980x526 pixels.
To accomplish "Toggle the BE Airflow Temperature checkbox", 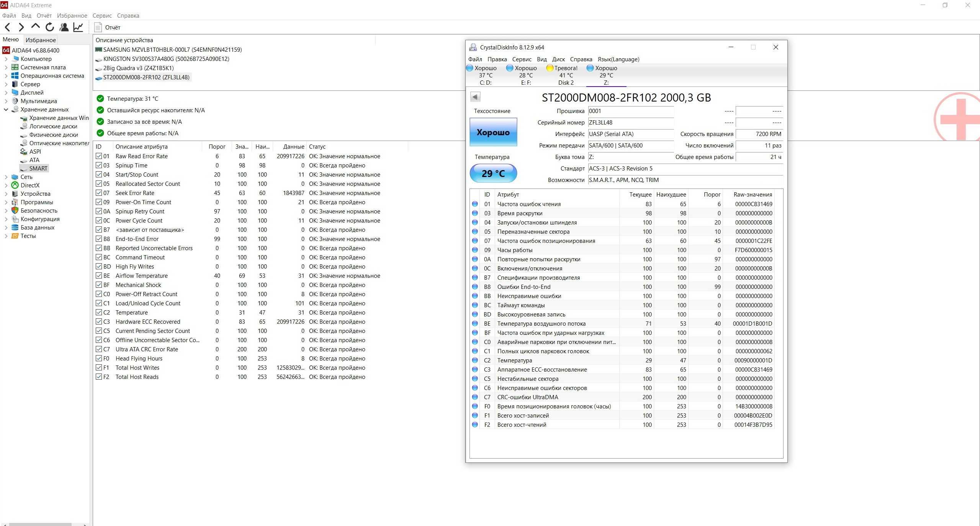I will click(x=99, y=275).
